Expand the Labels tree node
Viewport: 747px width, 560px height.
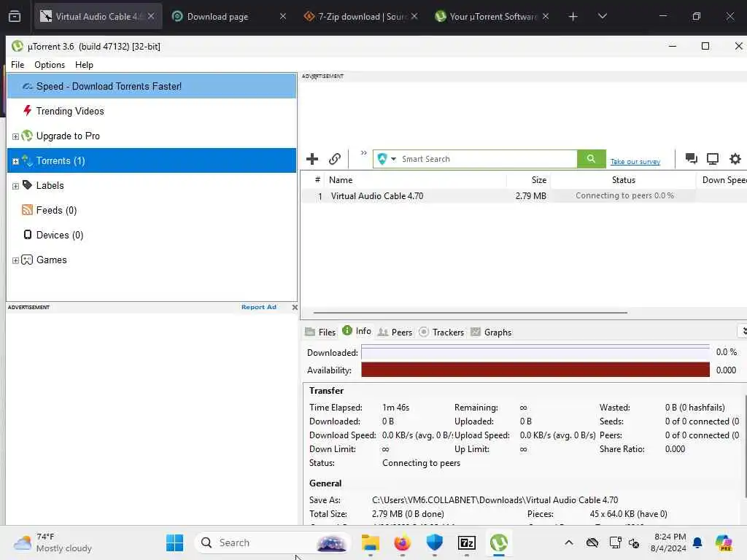coord(15,186)
